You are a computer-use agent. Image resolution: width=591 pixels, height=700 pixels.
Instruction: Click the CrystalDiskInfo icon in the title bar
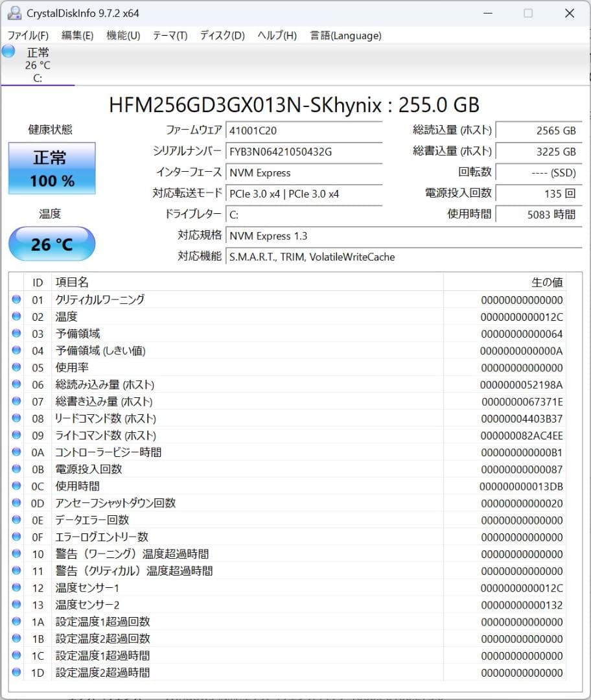coord(14,12)
